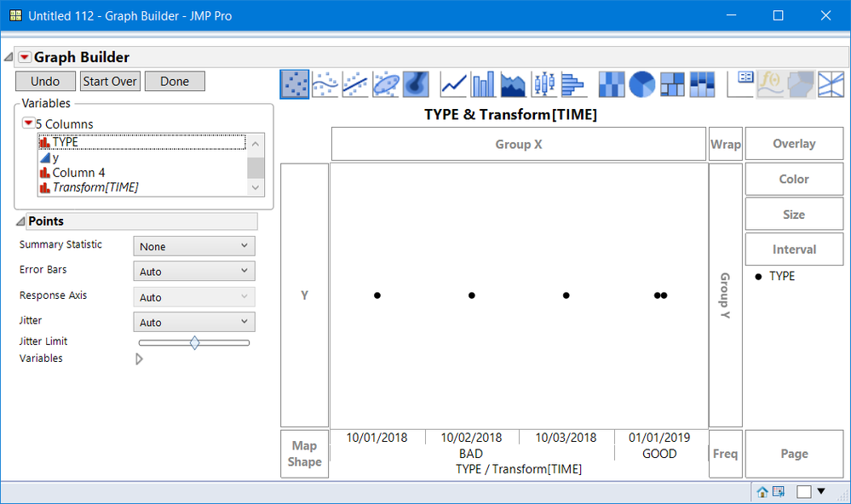This screenshot has width=851, height=504.
Task: Select the Histogram element icon
Action: (x=573, y=84)
